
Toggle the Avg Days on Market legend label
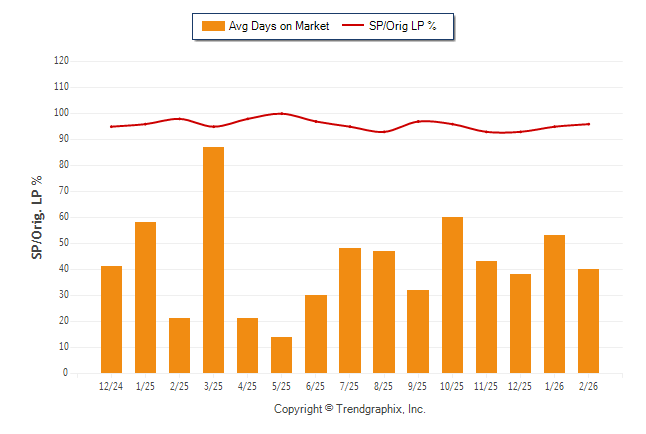279,26
